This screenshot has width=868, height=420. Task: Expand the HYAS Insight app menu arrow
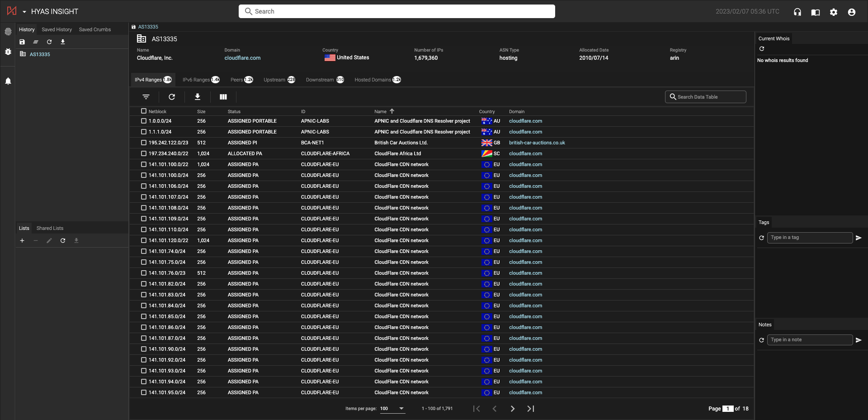coord(24,12)
